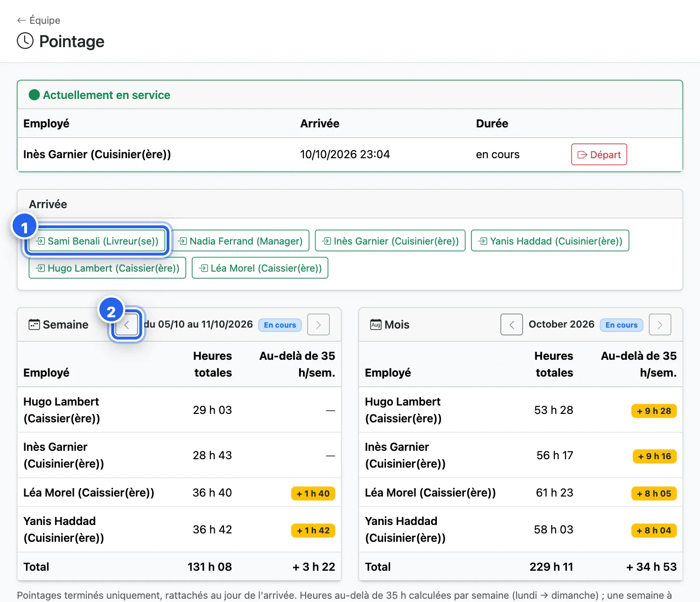Image resolution: width=700 pixels, height=602 pixels.
Task: Go to previous month in Mois panel
Action: pos(511,325)
